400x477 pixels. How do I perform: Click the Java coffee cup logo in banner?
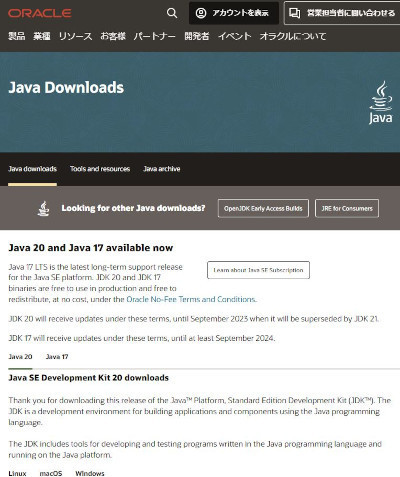381,102
